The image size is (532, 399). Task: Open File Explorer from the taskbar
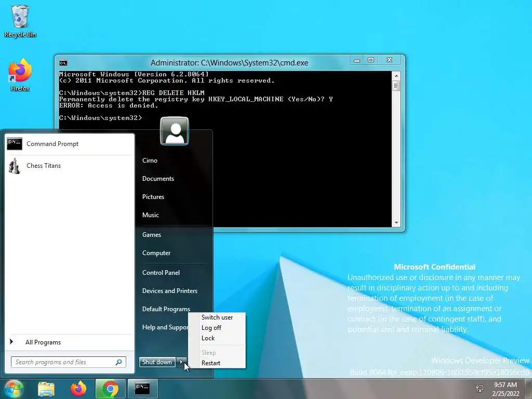click(46, 389)
